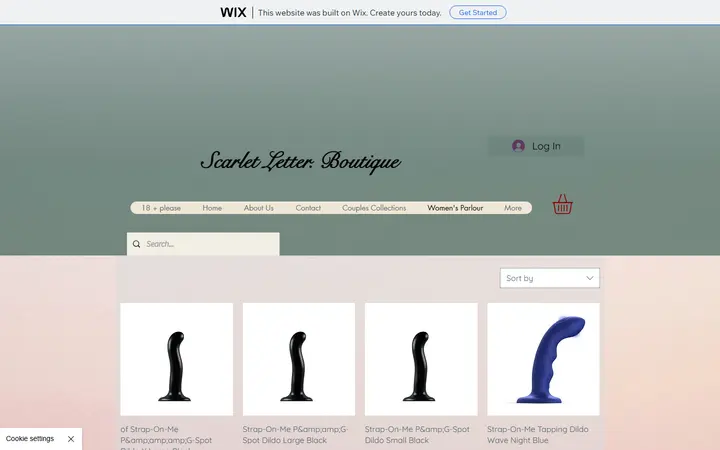This screenshot has width=720, height=450.
Task: Click the user avatar icon beside Log In
Action: coord(518,146)
